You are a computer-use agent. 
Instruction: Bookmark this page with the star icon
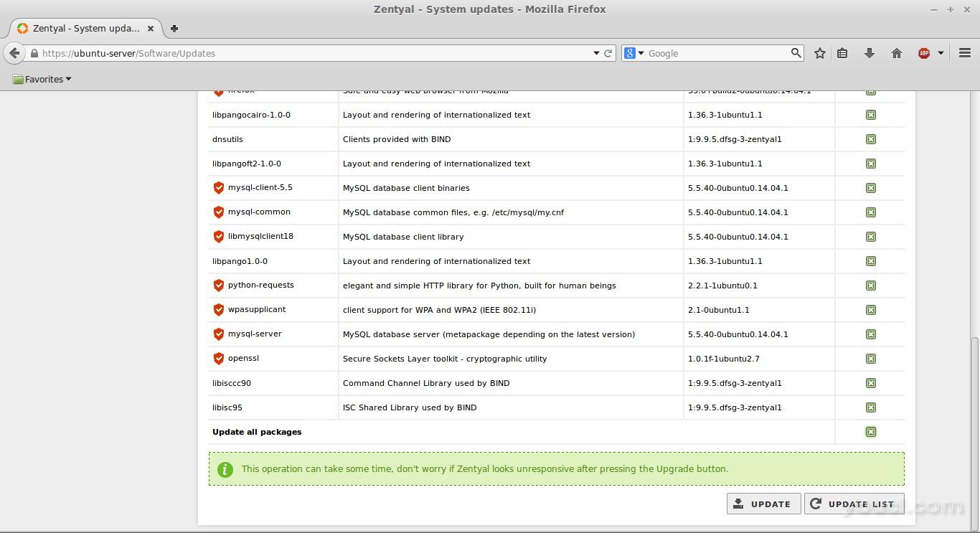tap(819, 53)
